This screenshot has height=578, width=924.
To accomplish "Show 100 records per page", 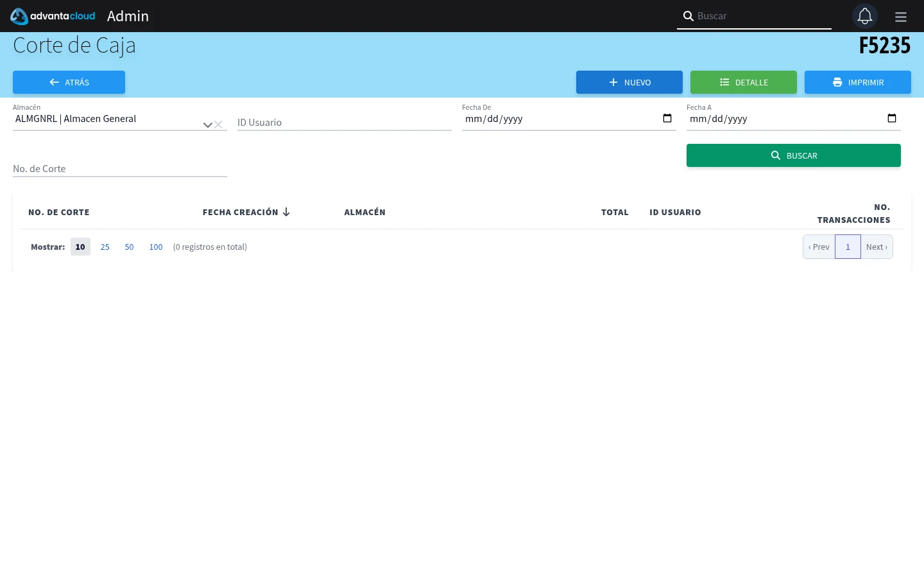I will (x=156, y=247).
